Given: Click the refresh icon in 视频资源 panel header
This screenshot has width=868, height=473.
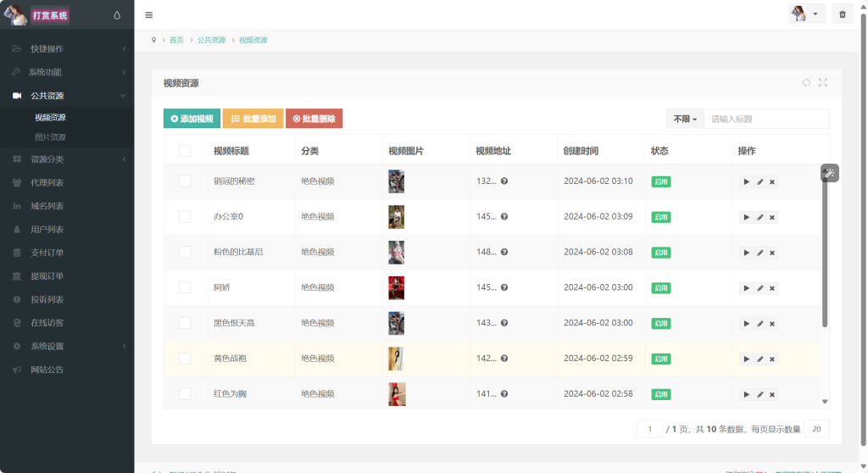Looking at the screenshot, I should coord(806,82).
